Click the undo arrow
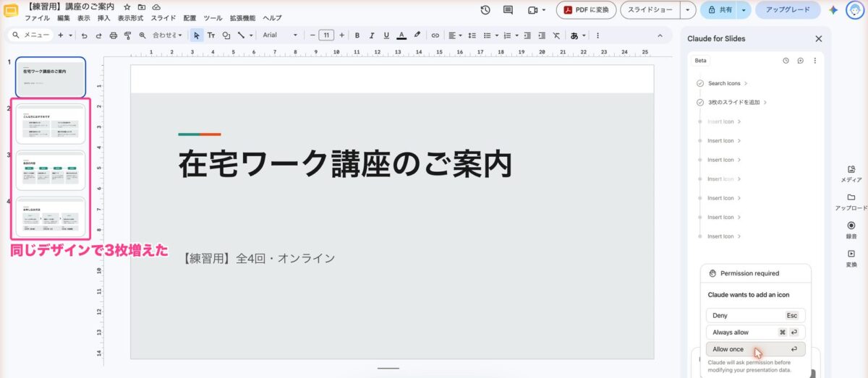 pos(85,35)
